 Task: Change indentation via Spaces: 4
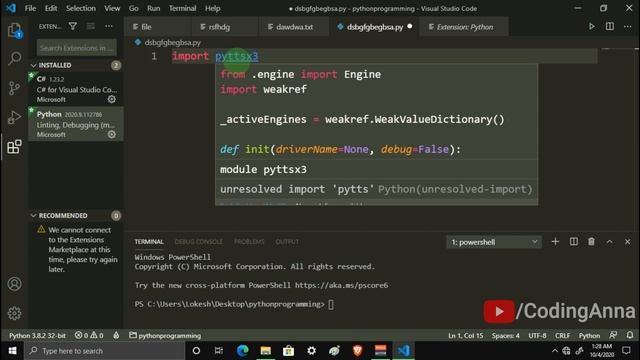tap(506, 335)
